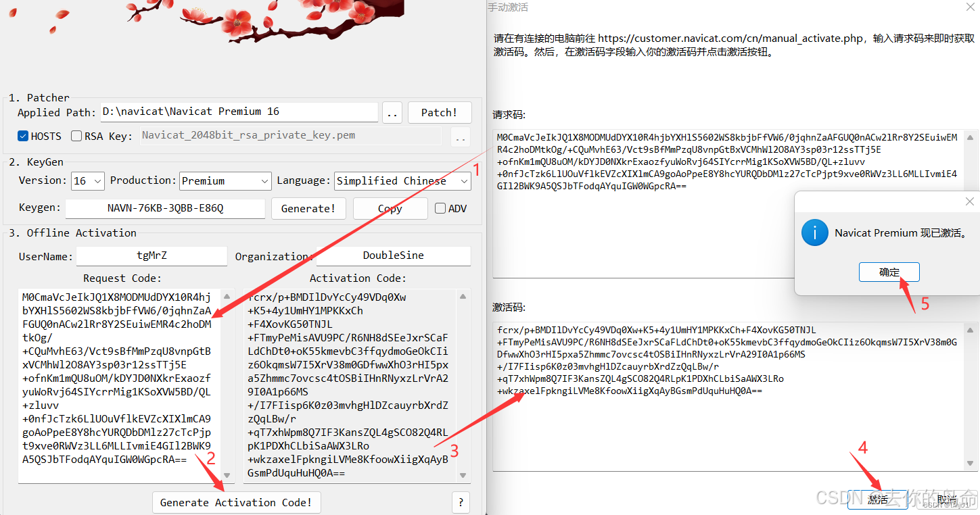
Task: Click the Generate! button
Action: 308,208
